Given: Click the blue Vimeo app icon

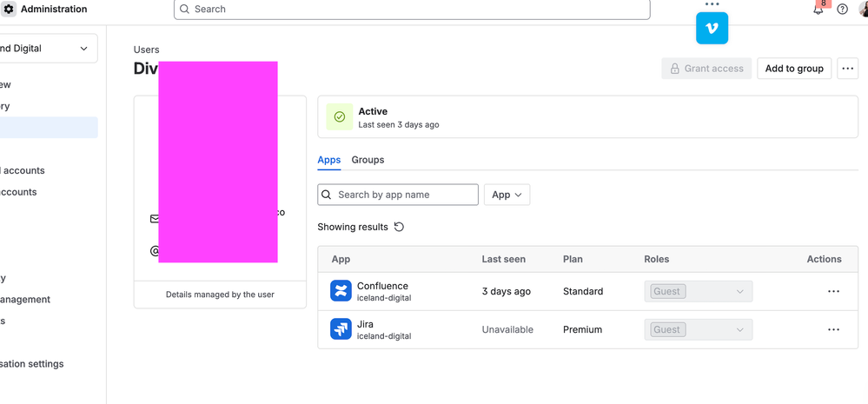Looking at the screenshot, I should pyautogui.click(x=712, y=28).
